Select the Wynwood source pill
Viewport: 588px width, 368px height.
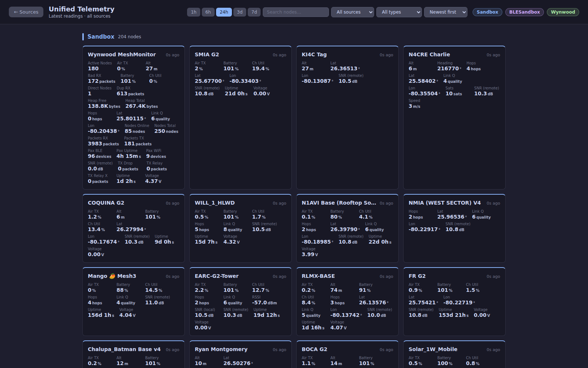(x=563, y=12)
